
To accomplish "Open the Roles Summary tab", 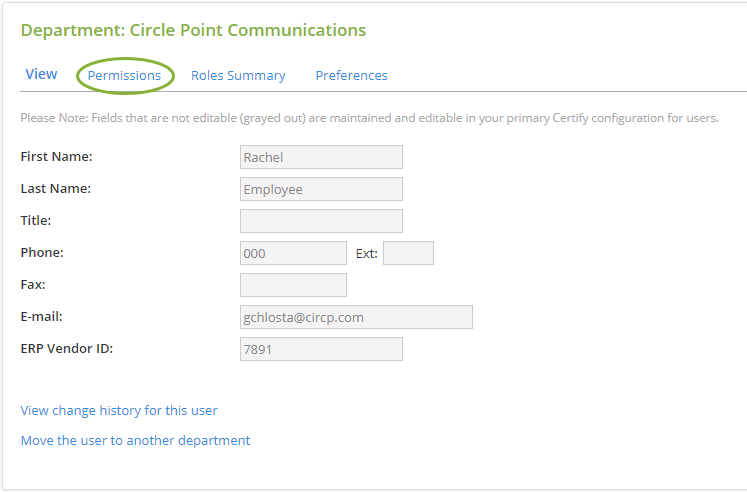I will tap(238, 75).
